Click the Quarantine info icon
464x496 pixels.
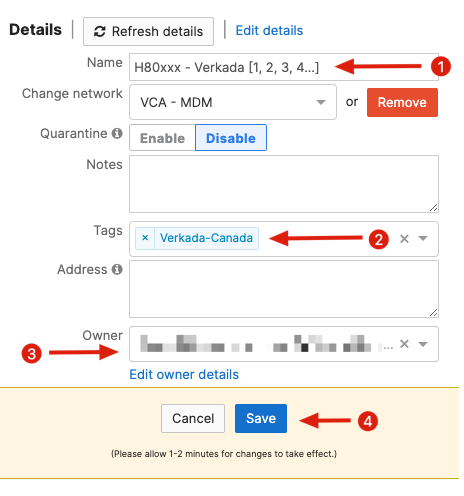(117, 133)
